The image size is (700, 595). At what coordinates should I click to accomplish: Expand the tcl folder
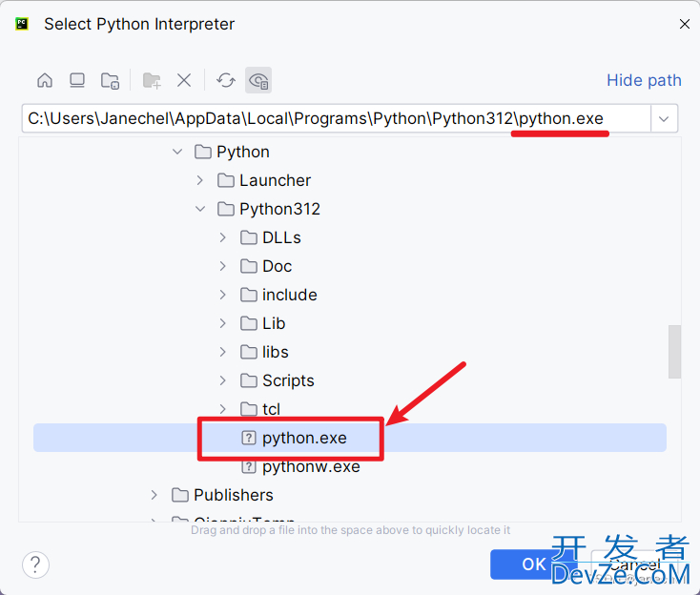pyautogui.click(x=223, y=409)
